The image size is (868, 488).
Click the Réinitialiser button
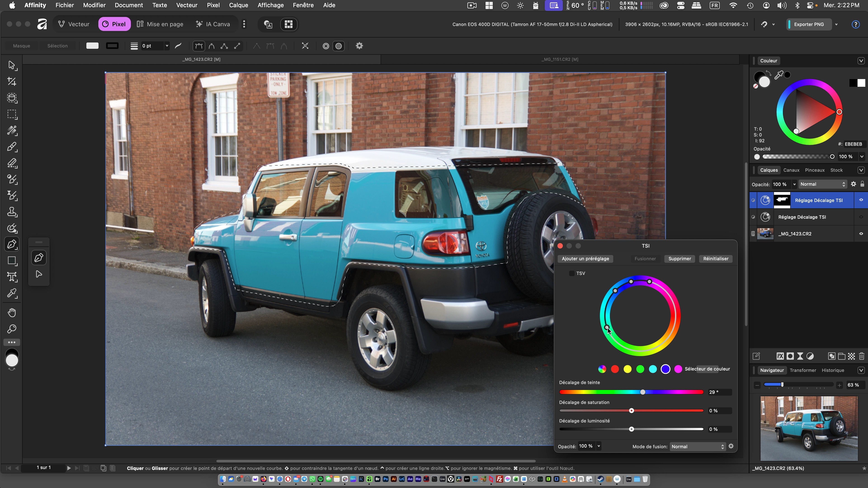point(715,259)
